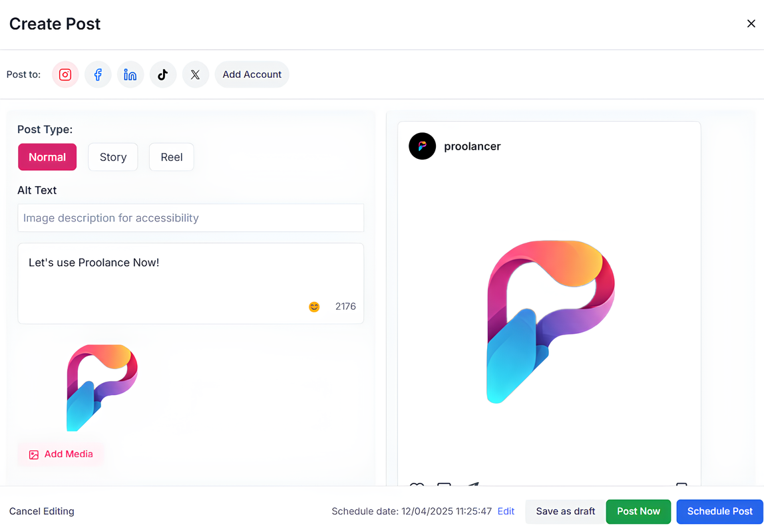Click the proolancer username in preview
Image resolution: width=764 pixels, height=532 pixels.
[x=472, y=146]
